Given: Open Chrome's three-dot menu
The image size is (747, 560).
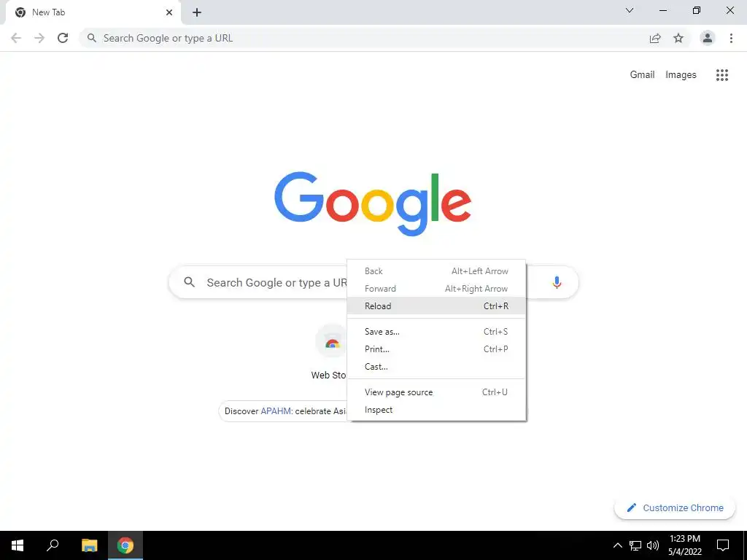Looking at the screenshot, I should point(731,38).
